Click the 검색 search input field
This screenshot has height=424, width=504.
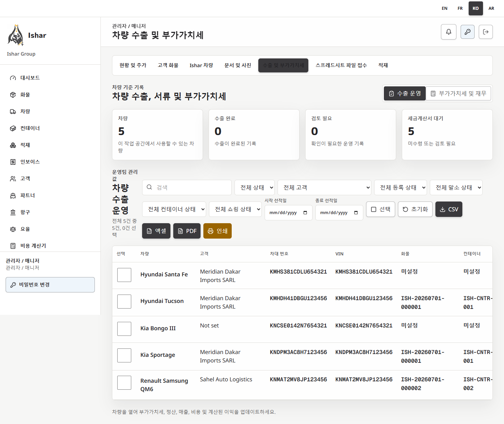tap(187, 188)
